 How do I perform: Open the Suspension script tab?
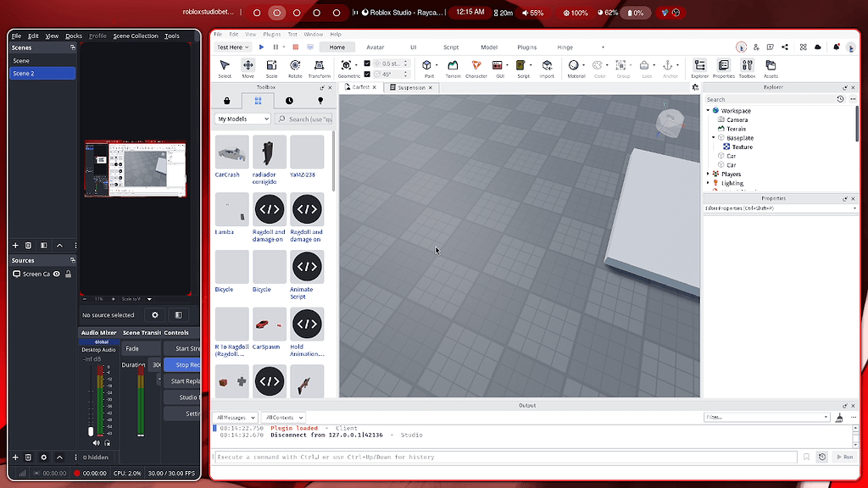pyautogui.click(x=411, y=87)
